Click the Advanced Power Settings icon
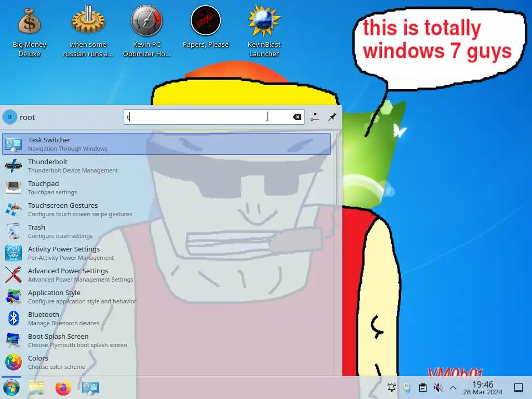532x399 pixels. pos(14,275)
